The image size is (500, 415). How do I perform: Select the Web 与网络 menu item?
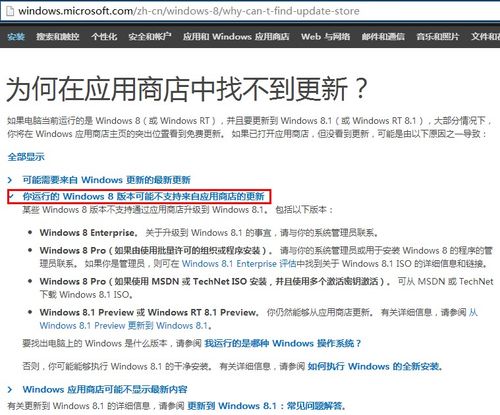[x=325, y=36]
